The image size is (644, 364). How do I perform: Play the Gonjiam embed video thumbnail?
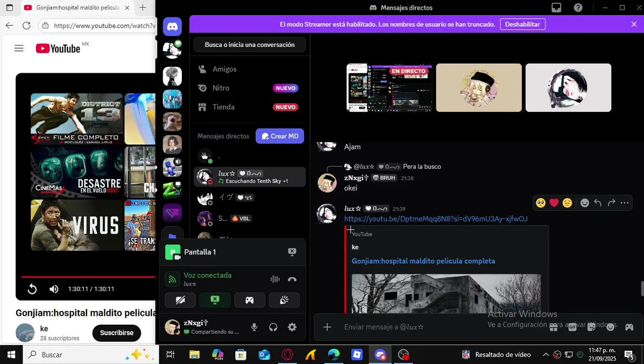click(x=446, y=293)
